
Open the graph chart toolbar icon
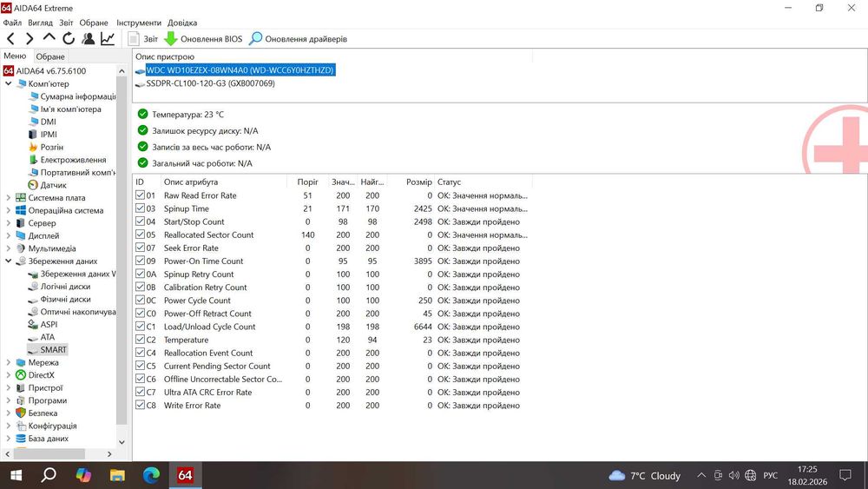(108, 39)
